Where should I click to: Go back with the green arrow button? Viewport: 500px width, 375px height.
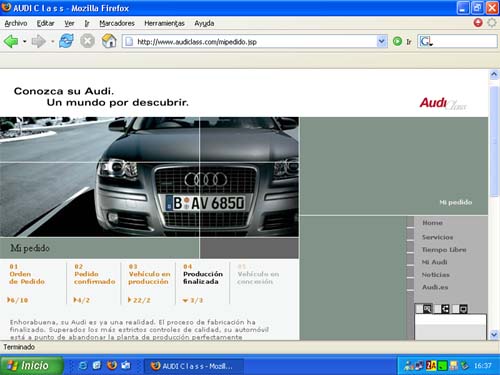point(11,42)
